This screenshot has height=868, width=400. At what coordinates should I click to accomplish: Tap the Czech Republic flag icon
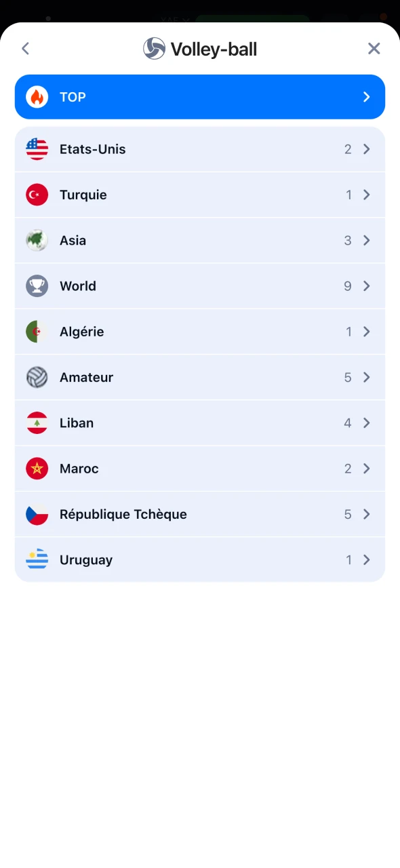(37, 515)
